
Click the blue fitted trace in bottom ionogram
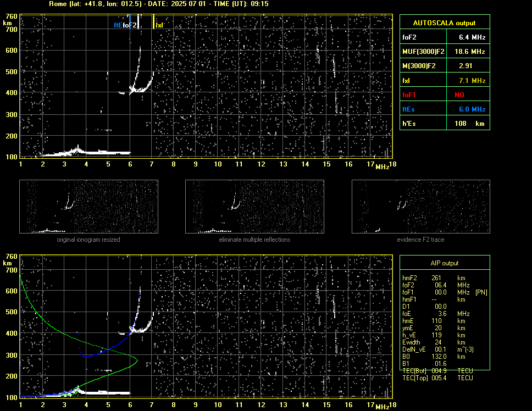109,349
